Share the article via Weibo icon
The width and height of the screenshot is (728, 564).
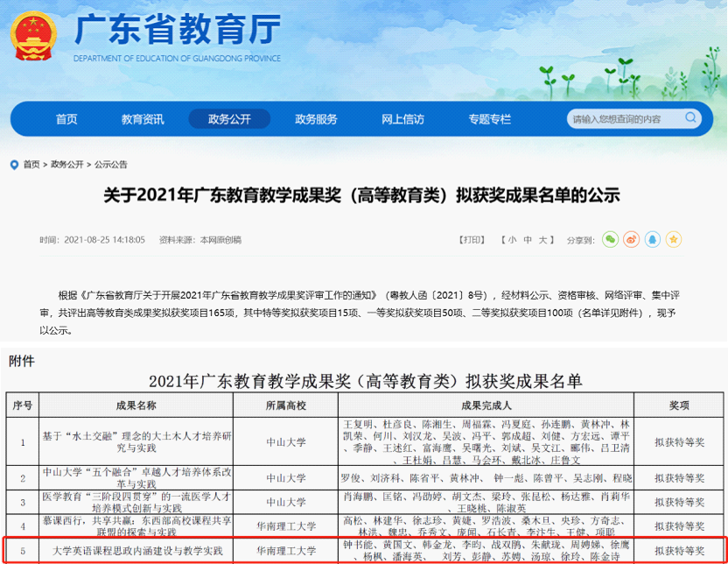click(x=631, y=239)
